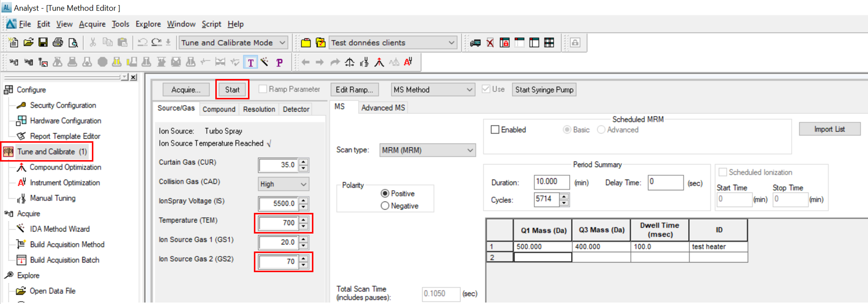The width and height of the screenshot is (868, 304).
Task: Open the Hardware Configuration item
Action: pyautogui.click(x=65, y=121)
